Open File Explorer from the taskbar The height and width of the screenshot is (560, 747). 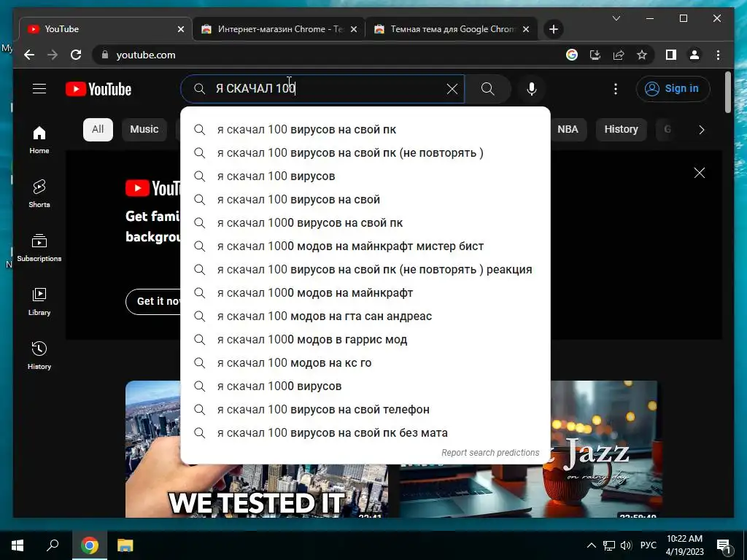coord(125,545)
